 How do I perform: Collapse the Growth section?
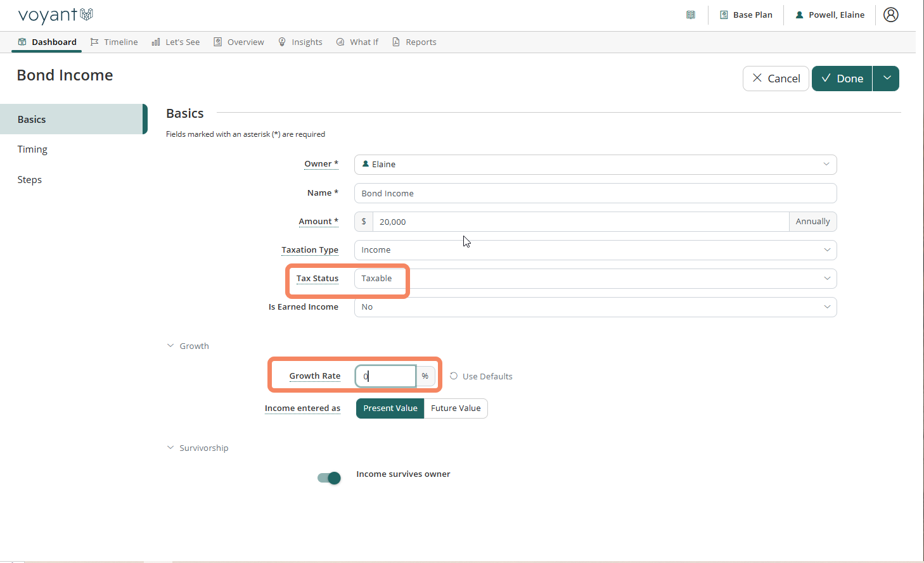pyautogui.click(x=170, y=346)
